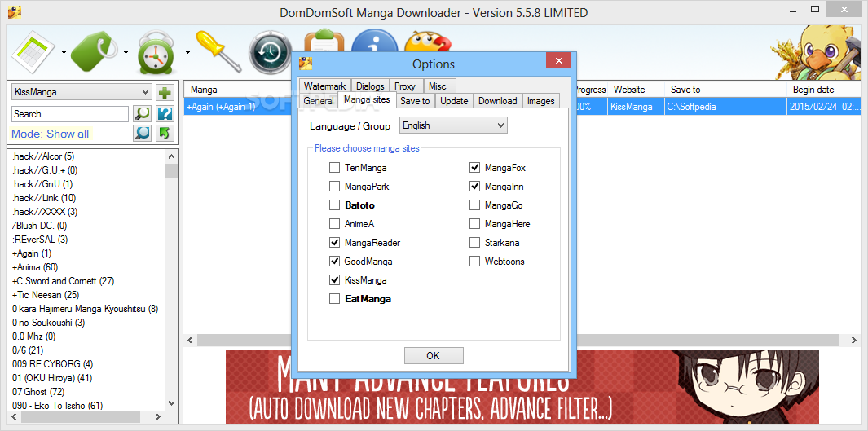Open the Download tab
Image resolution: width=868 pixels, height=431 pixels.
point(498,101)
